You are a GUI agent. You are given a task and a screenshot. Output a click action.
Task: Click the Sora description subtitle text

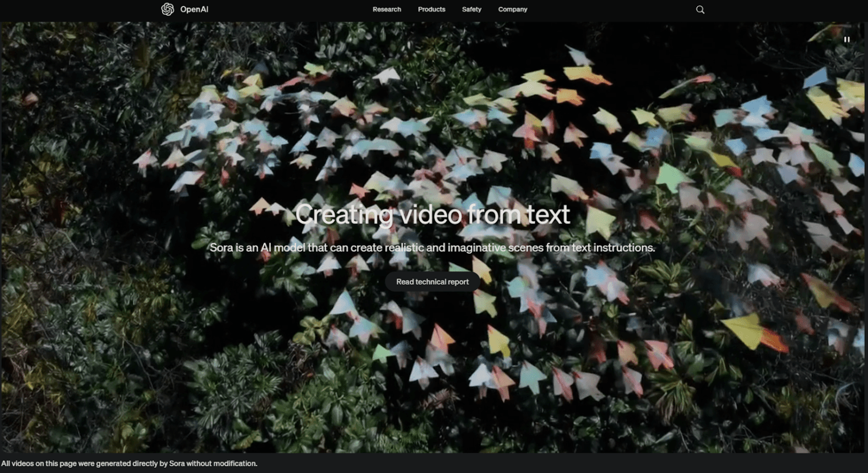tap(432, 247)
